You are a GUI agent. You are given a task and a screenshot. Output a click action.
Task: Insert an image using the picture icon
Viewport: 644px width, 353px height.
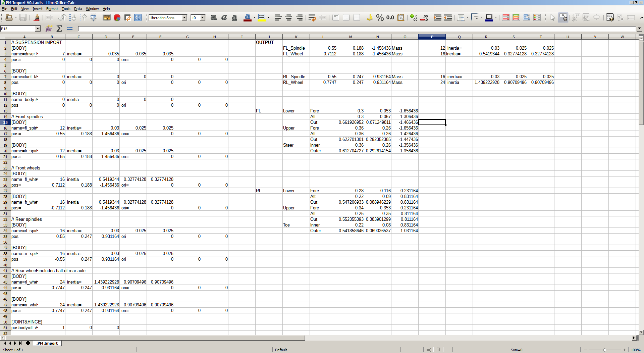(106, 17)
